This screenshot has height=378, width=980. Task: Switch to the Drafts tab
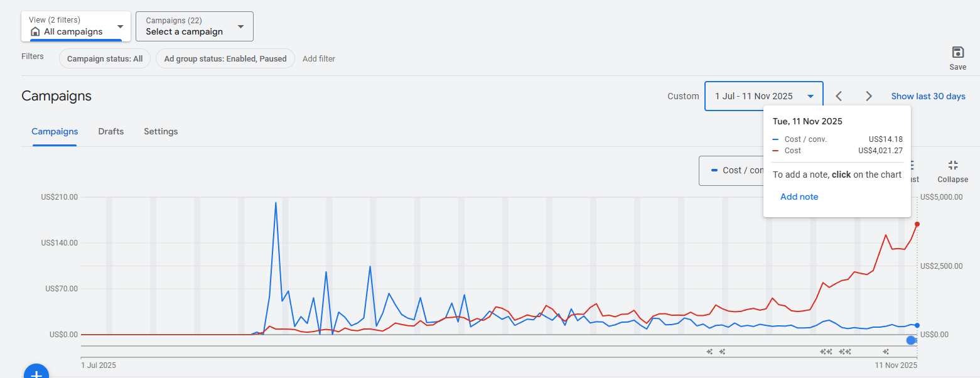[x=110, y=131]
